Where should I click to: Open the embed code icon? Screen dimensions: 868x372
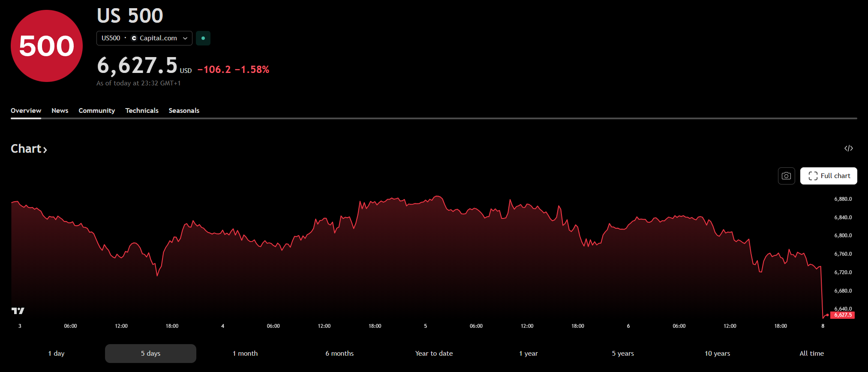(848, 148)
